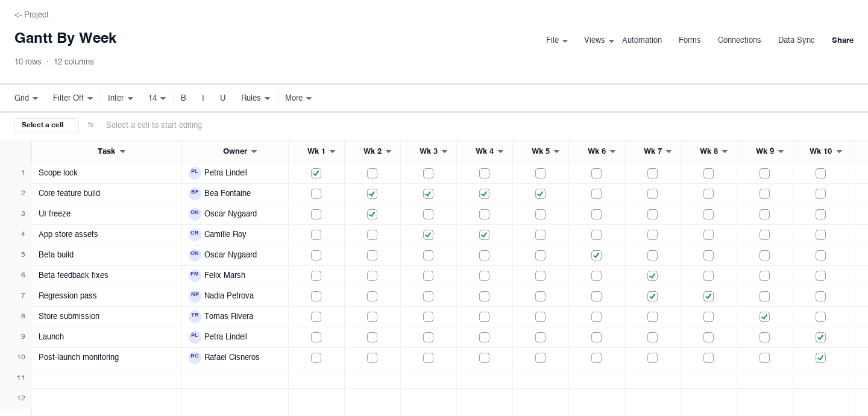Open the Inter font dropdown
The width and height of the screenshot is (868, 416).
tap(121, 98)
